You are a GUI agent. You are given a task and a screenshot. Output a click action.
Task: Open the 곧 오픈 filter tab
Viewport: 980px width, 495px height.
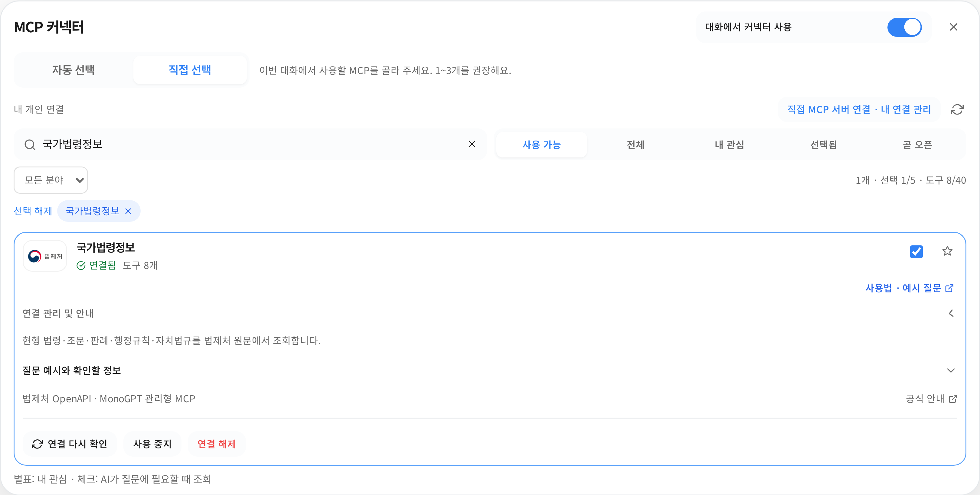tap(917, 145)
